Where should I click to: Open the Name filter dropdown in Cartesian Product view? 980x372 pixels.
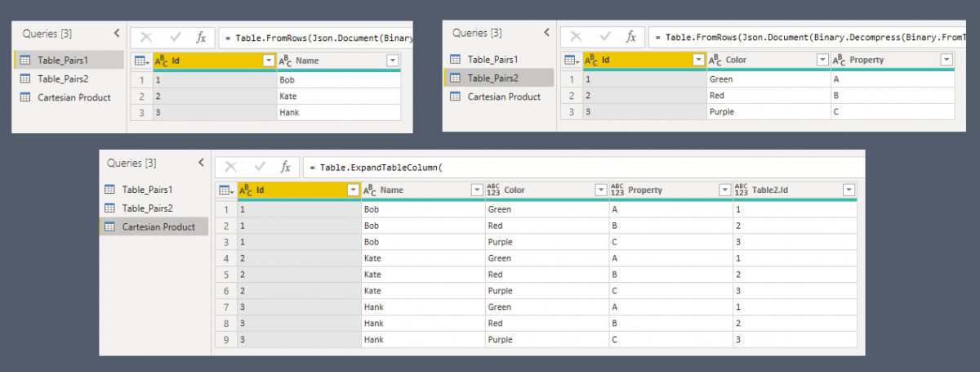(477, 190)
